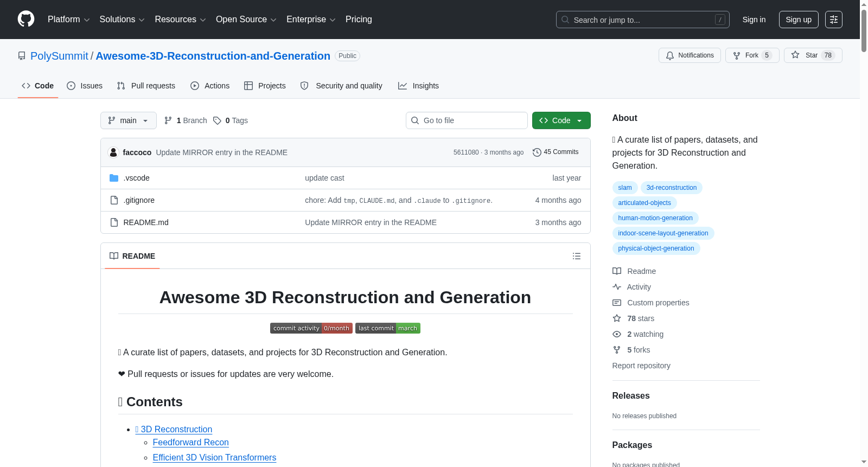The width and height of the screenshot is (868, 467).
Task: Click the stars icon in About sidebar
Action: pyautogui.click(x=617, y=318)
